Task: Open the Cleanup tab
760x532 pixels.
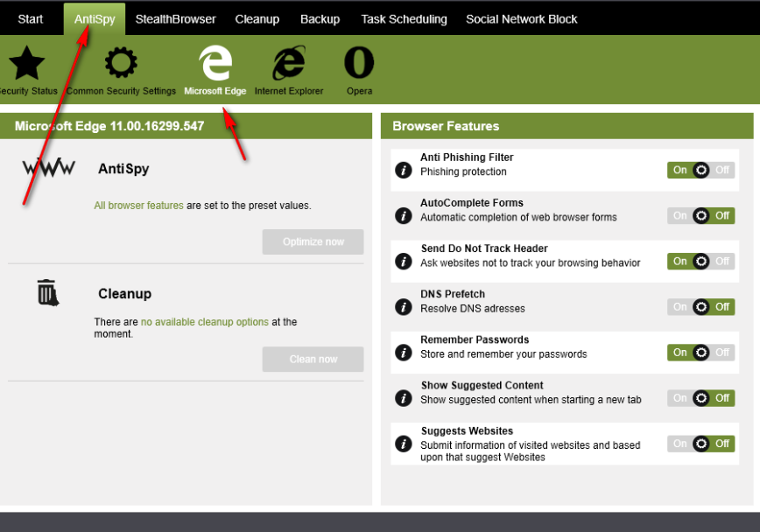Action: pyautogui.click(x=257, y=19)
